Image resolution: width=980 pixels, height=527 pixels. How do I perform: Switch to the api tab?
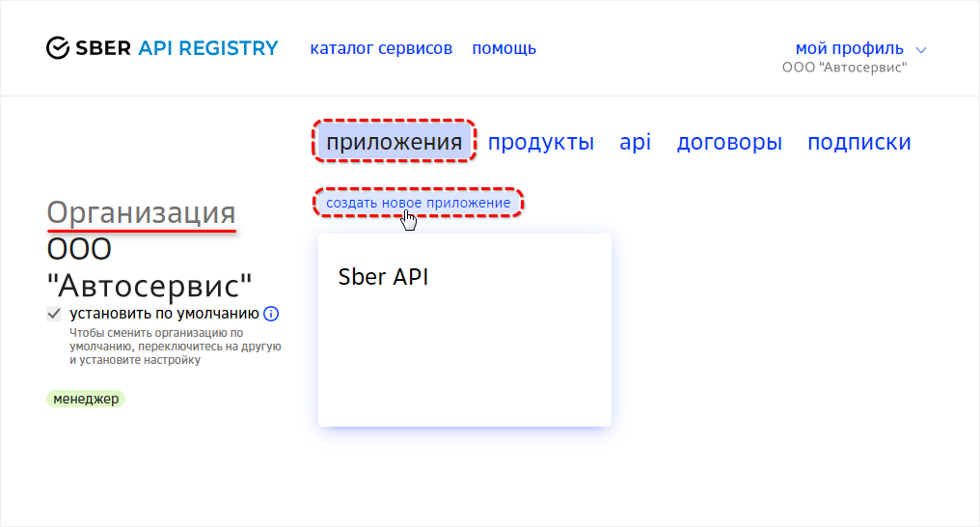point(635,142)
